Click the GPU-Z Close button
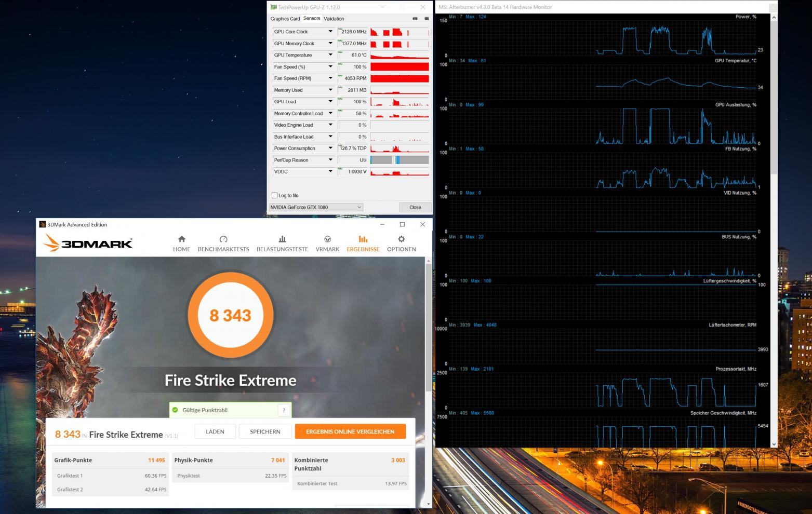This screenshot has height=514, width=812. coord(415,207)
